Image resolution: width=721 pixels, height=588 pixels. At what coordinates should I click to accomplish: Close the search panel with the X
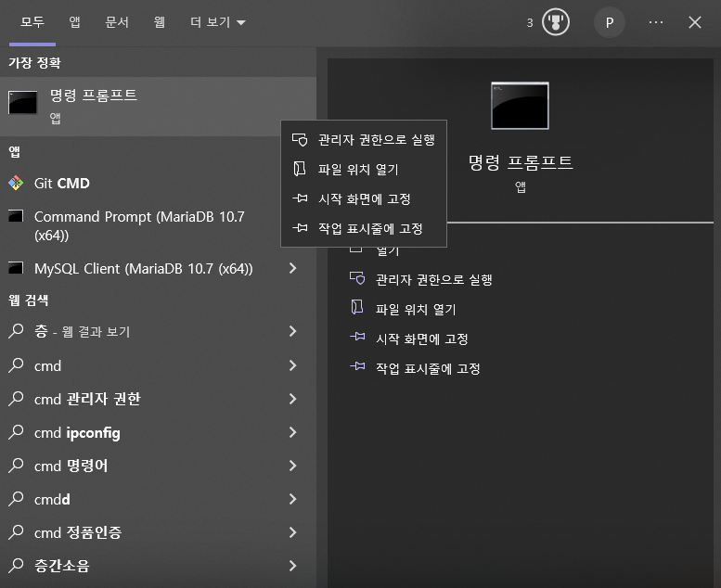click(x=695, y=22)
